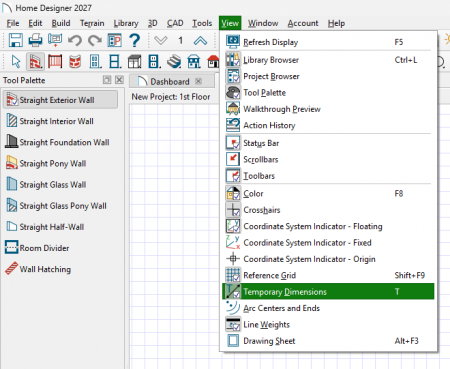Open the Help question mark icon
Screen dimensions: 450x369
pos(134,40)
